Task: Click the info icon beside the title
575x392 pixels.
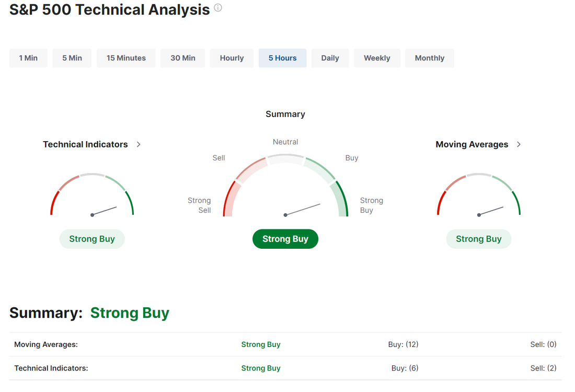Action: (218, 8)
